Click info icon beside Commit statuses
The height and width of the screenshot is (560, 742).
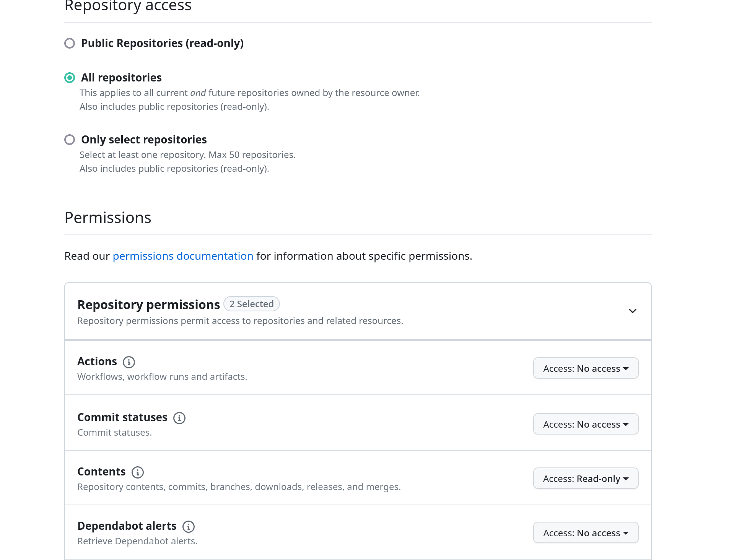click(x=179, y=418)
